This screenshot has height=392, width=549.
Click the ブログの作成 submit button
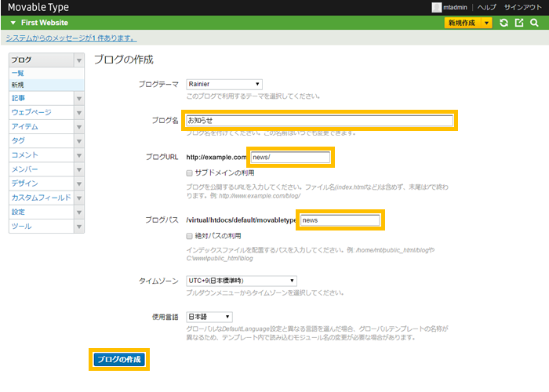tap(118, 359)
